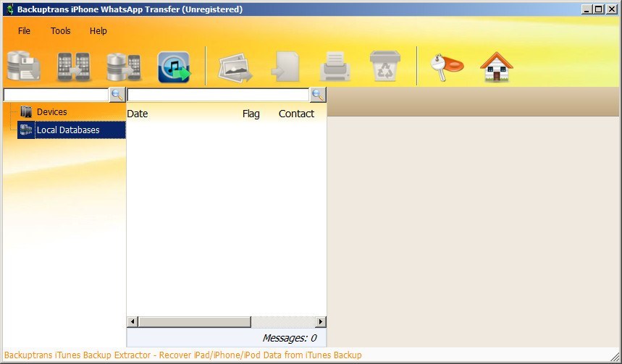This screenshot has height=364, width=622.
Task: Click the iPhone to iPhone transfer icon
Action: coord(74,67)
